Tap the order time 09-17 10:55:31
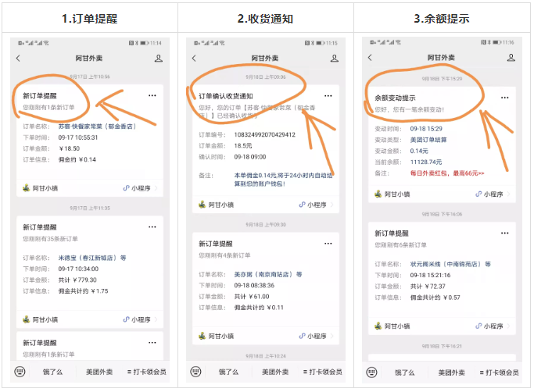 pyautogui.click(x=78, y=137)
